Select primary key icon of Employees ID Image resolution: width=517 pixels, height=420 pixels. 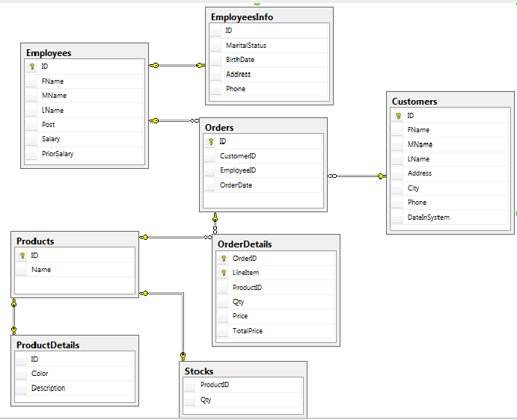tap(32, 67)
